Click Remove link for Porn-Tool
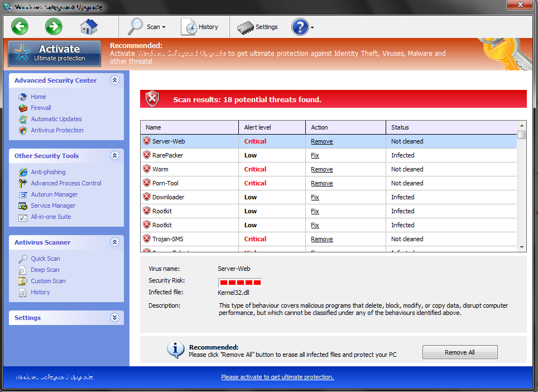The height and width of the screenshot is (392, 538). point(322,183)
